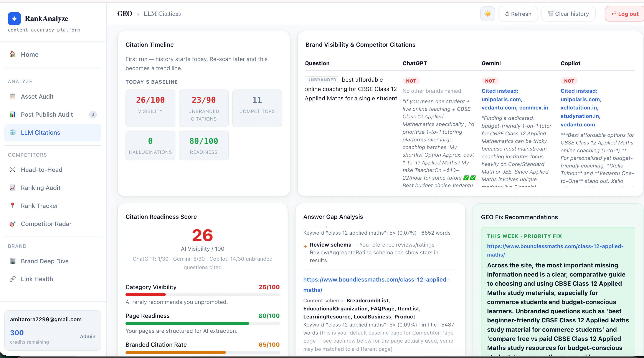Click the 0 Hallucinations card

(x=150, y=145)
